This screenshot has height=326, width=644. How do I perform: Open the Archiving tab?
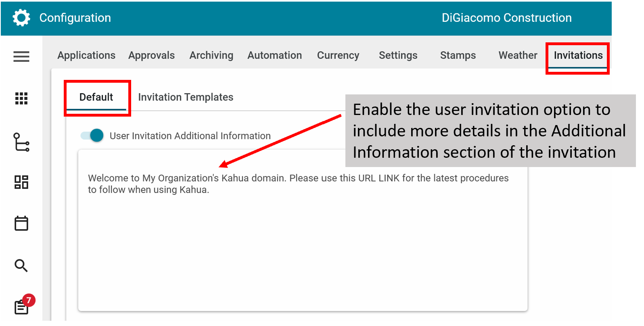pyautogui.click(x=211, y=55)
